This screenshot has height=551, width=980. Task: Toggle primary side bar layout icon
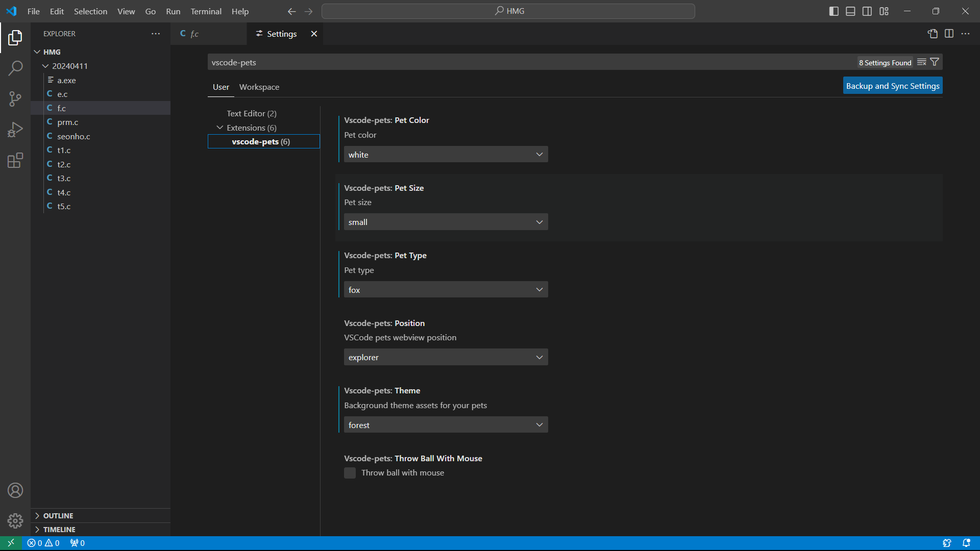pos(834,11)
